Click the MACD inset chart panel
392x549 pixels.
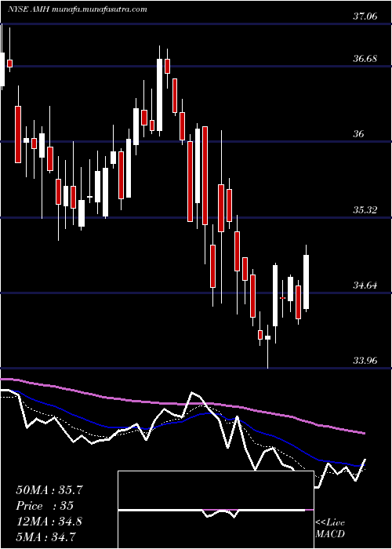[x=216, y=510]
